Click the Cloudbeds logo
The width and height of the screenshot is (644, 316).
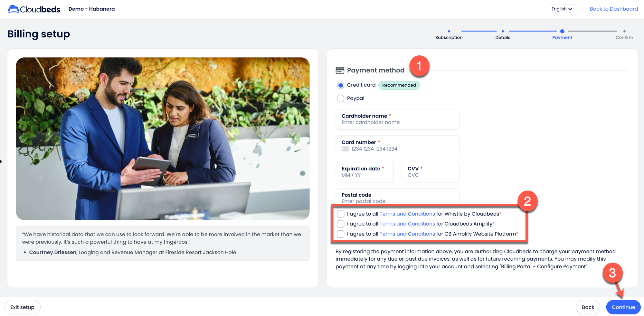pyautogui.click(x=34, y=9)
